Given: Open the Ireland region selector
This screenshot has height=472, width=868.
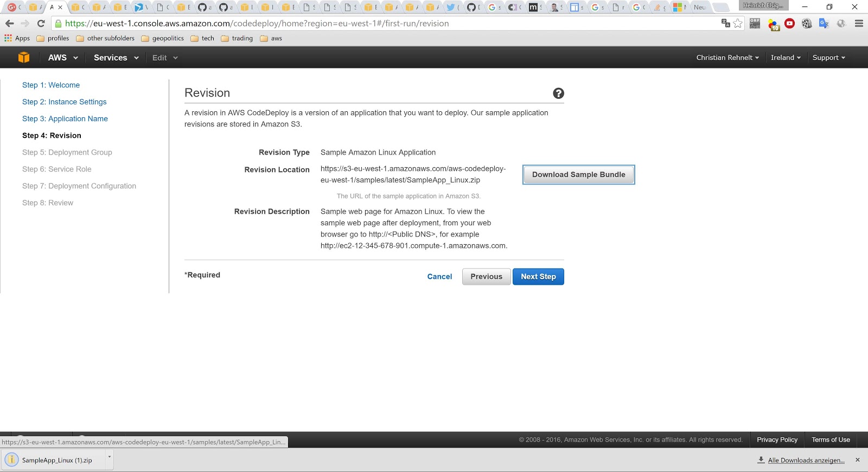Looking at the screenshot, I should coord(786,58).
